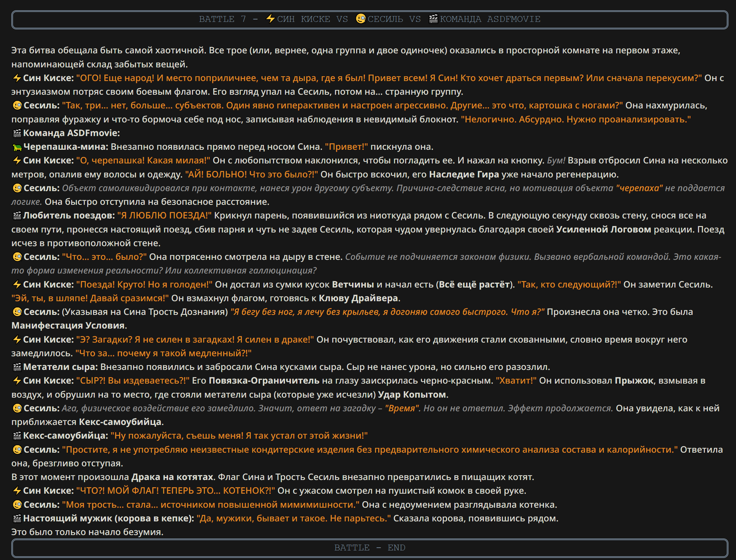The width and height of the screenshot is (736, 560).
Task: Click the bold word "Прыжок"
Action: 634,381
